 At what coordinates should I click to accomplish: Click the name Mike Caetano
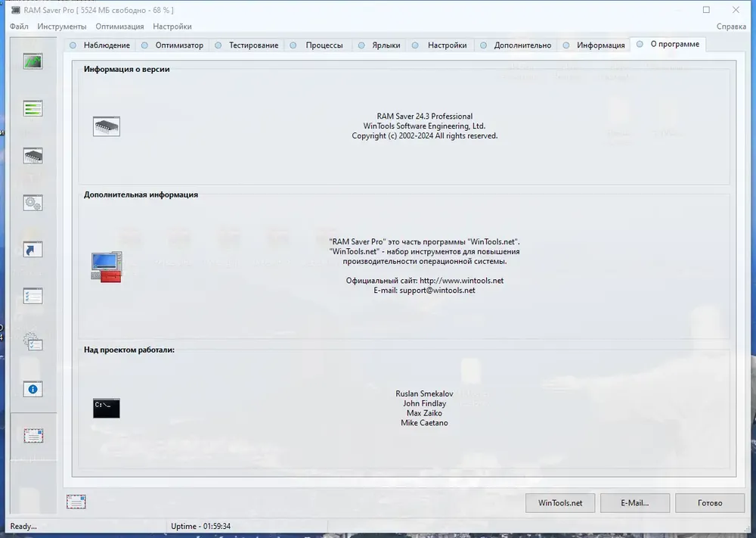click(x=424, y=423)
